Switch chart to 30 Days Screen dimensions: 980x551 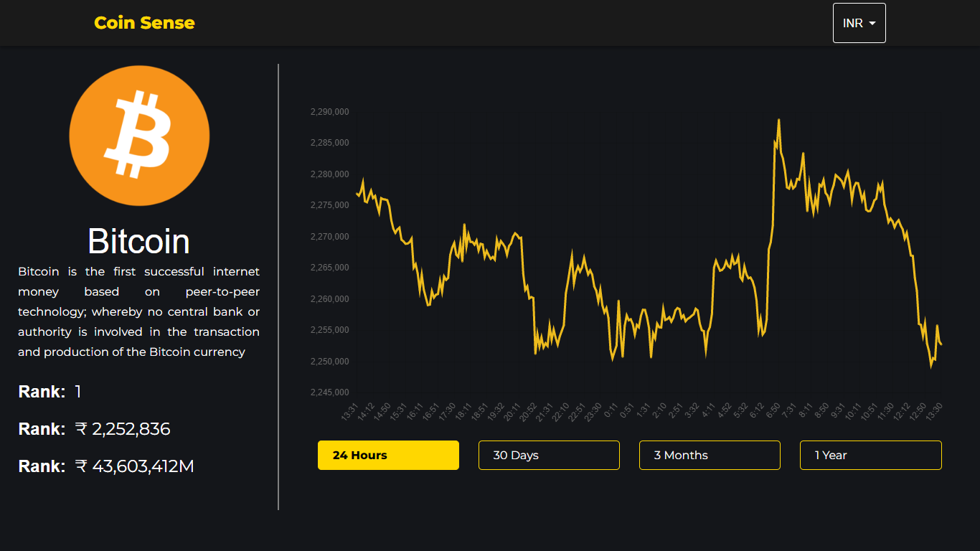549,456
